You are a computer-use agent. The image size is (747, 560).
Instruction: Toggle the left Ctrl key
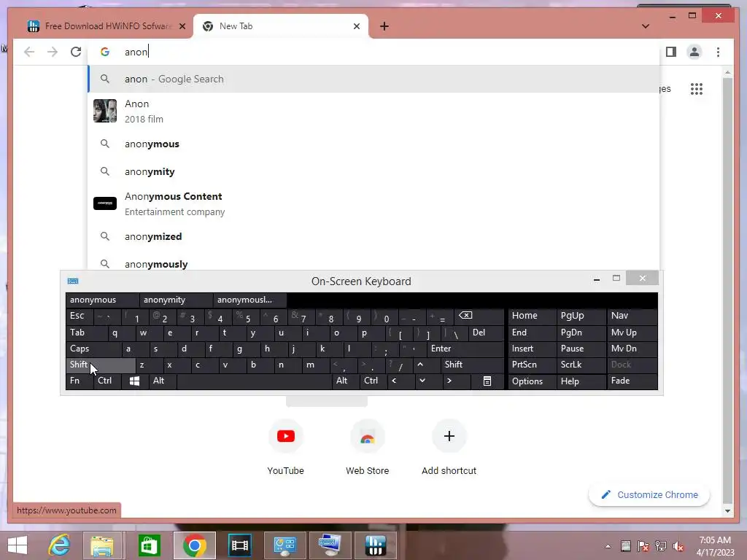point(107,381)
